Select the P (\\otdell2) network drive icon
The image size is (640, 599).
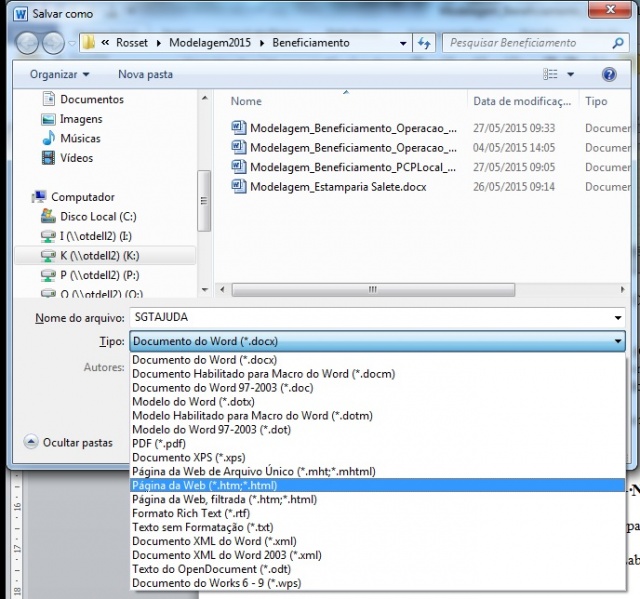[48, 275]
